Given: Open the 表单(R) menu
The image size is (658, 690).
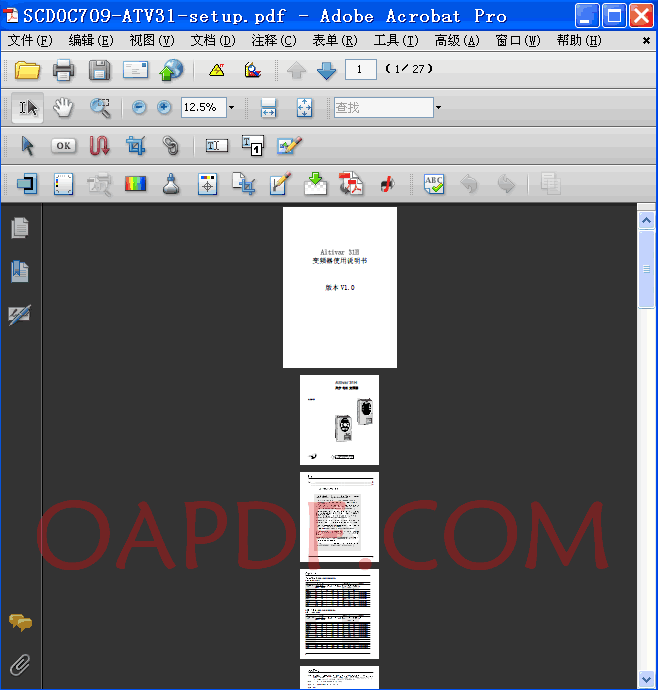Looking at the screenshot, I should (x=335, y=40).
